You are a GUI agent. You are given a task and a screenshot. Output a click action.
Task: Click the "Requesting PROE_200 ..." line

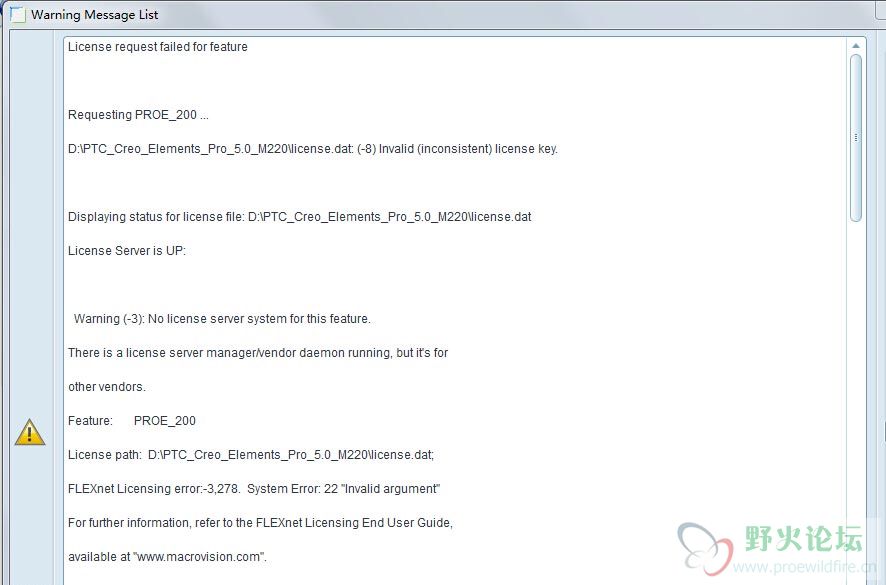(x=138, y=115)
